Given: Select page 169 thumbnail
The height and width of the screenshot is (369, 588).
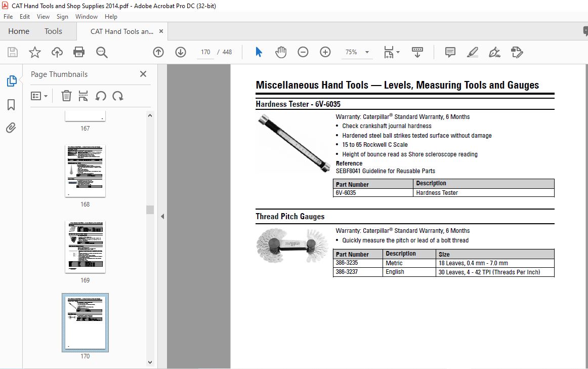Looking at the screenshot, I should [x=85, y=247].
